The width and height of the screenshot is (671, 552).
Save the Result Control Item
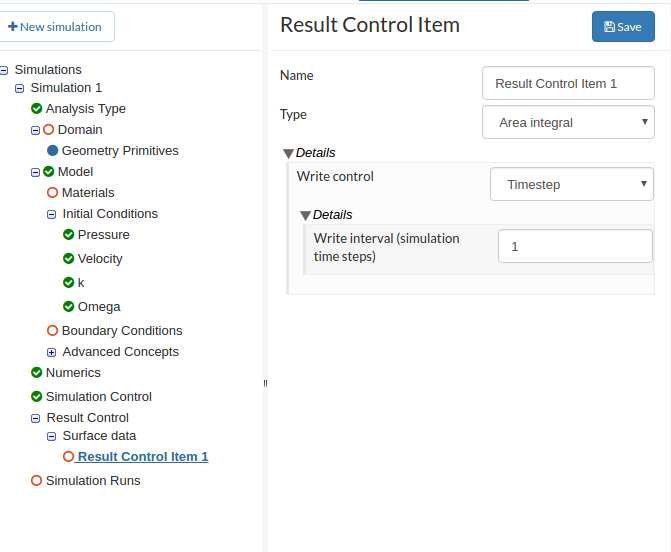[x=622, y=27]
